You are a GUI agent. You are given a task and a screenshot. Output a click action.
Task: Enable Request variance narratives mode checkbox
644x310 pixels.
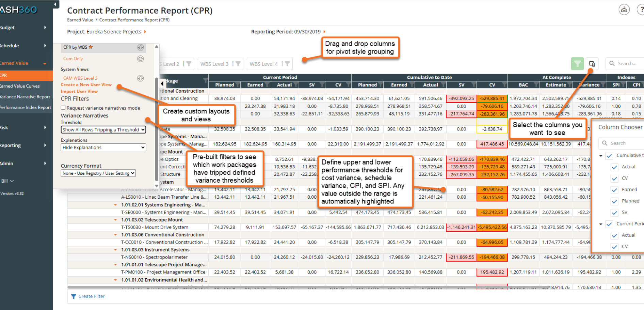point(63,108)
